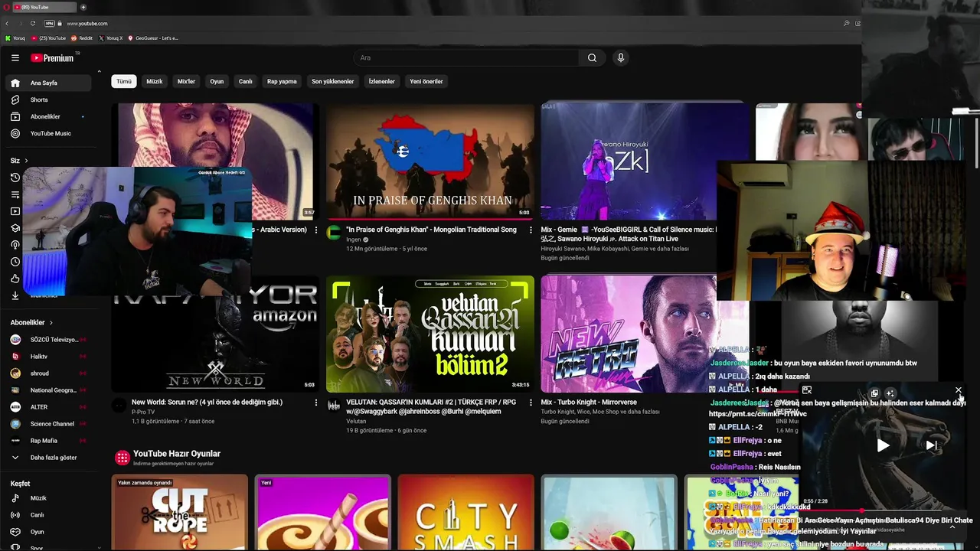Open the Reddit bookmark

(82, 38)
